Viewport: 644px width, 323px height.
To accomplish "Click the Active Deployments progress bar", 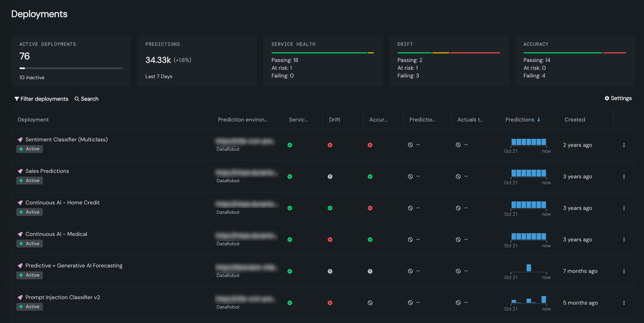I will click(71, 68).
